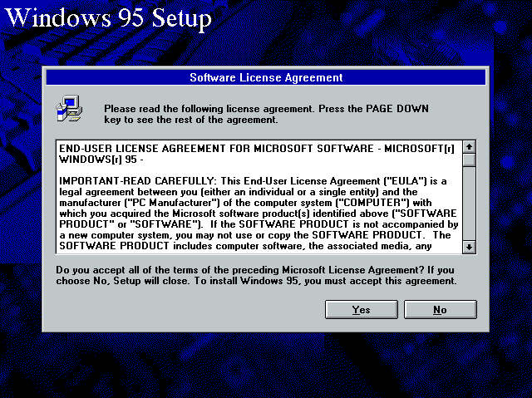This screenshot has height=398, width=532.
Task: Decline the agreement using the No button
Action: pos(441,310)
